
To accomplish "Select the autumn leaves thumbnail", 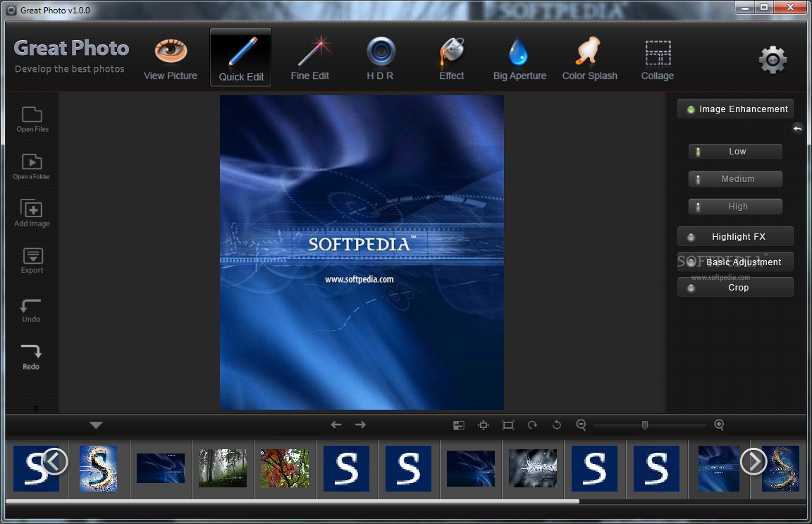I will point(284,468).
